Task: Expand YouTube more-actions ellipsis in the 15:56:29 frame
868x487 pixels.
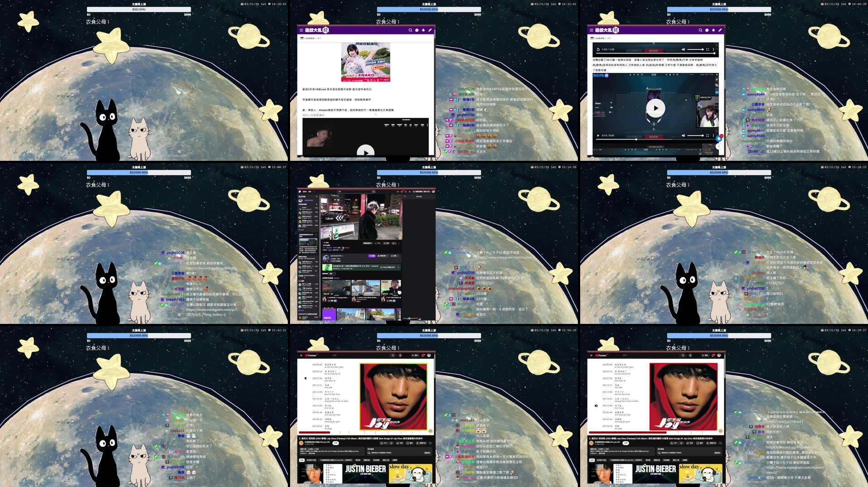Action: tap(430, 443)
